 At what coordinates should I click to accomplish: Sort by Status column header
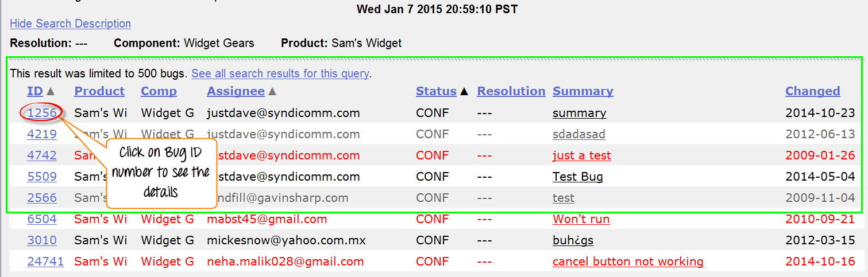[x=436, y=91]
